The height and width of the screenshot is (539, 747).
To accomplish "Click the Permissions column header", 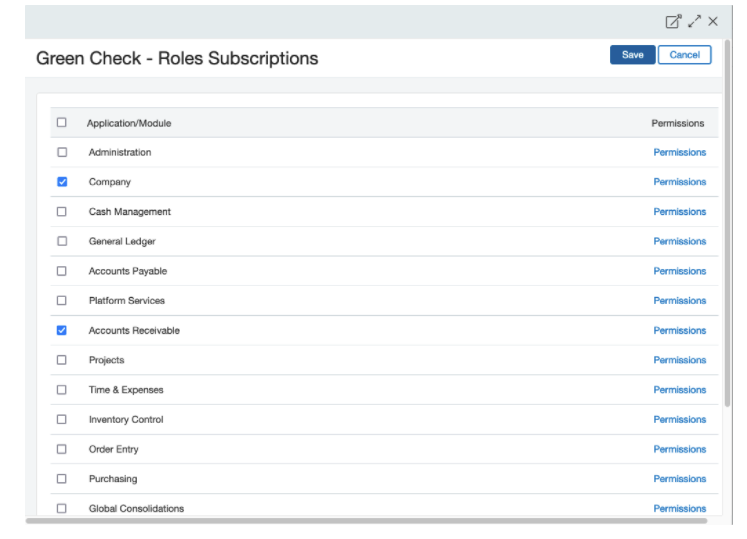I will click(x=677, y=123).
